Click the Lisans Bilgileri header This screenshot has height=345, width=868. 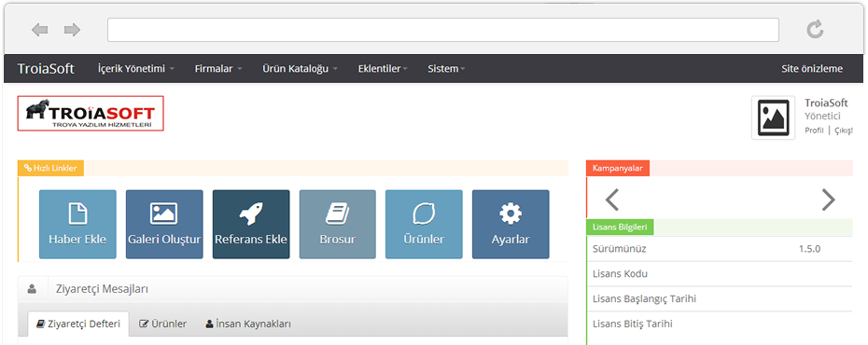(x=620, y=228)
